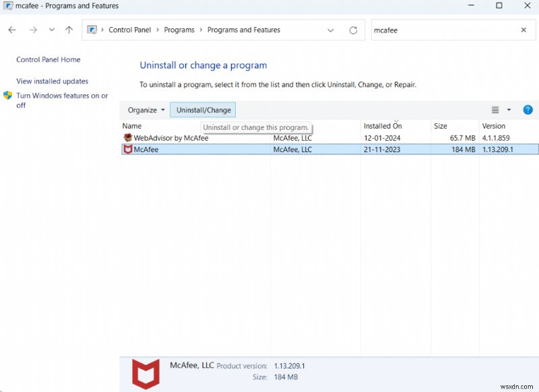Open the Organize menu
Screen dimensions: 539x392
pos(146,110)
